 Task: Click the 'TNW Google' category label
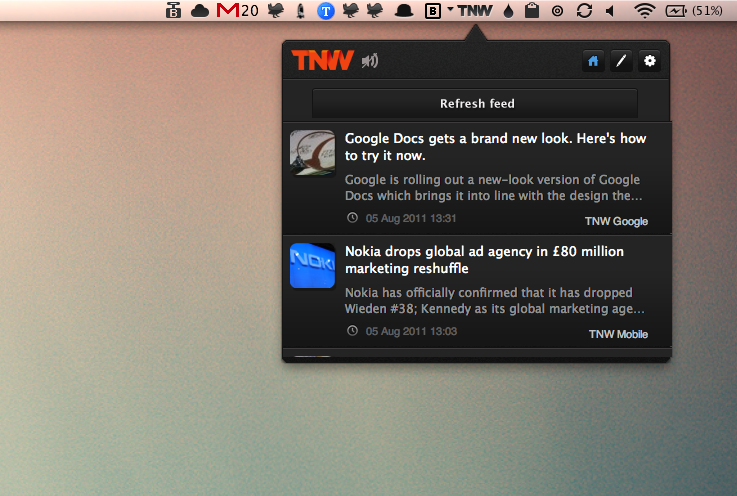616,221
